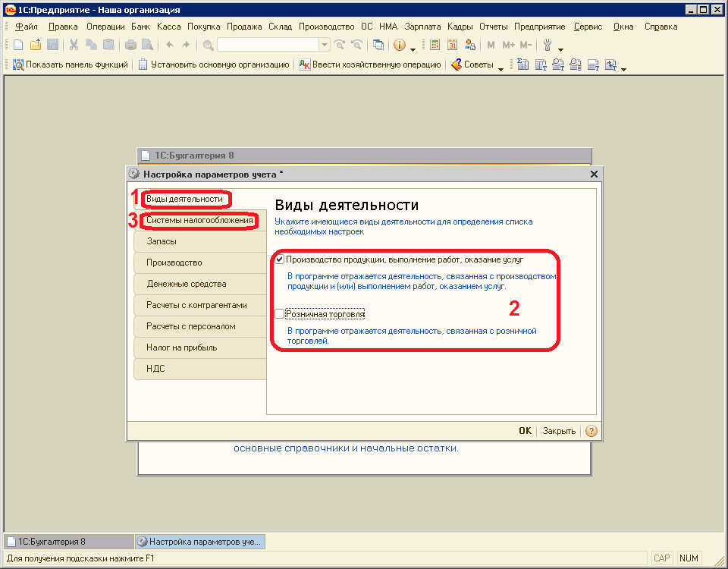Close the Настройка параметров учета dialog
728x569 pixels.
(594, 174)
